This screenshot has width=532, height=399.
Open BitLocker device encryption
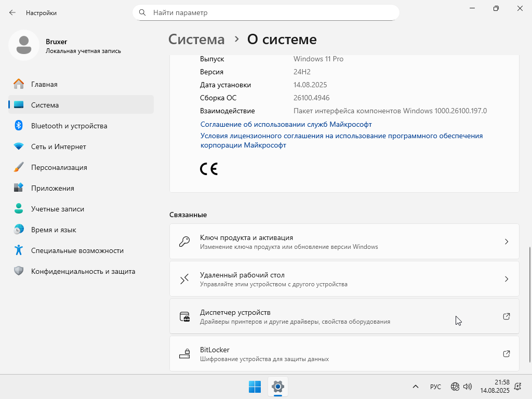(x=344, y=353)
